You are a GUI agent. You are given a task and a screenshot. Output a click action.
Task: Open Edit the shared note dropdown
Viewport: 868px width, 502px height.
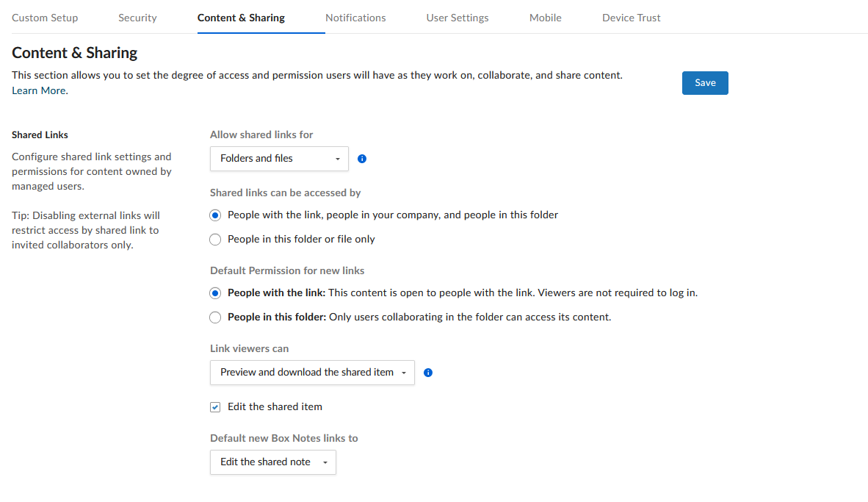pos(273,462)
